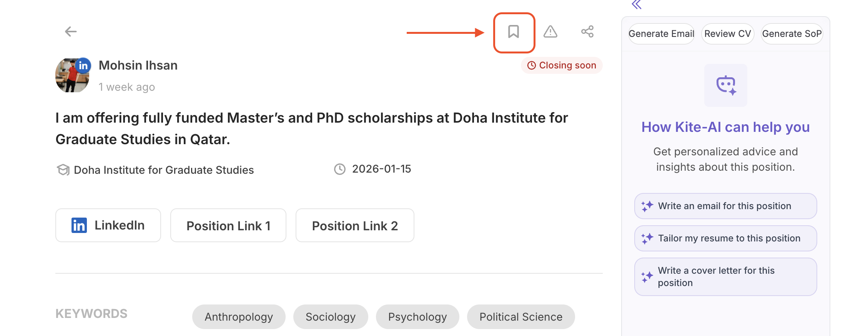Open the LinkedIn post link

point(108,225)
